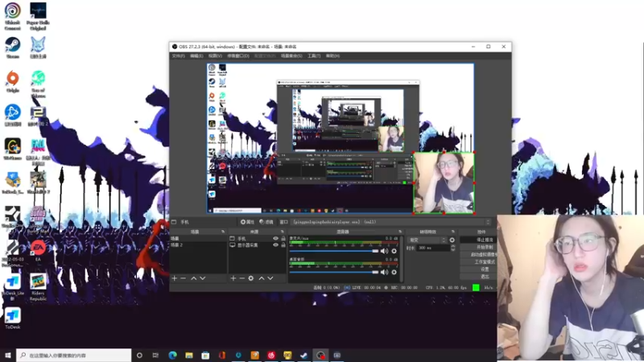The height and width of the screenshot is (362, 644).
Task: Toggle lock on first source row
Action: click(283, 238)
